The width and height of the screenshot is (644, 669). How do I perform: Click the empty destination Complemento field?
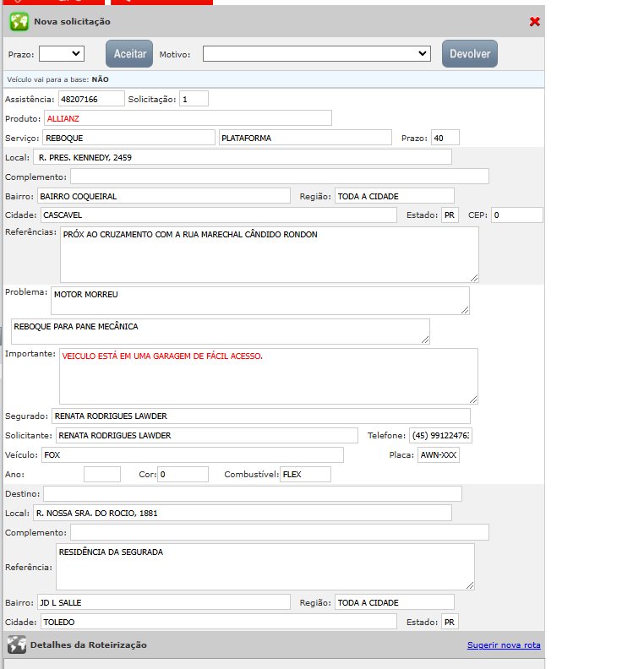tap(280, 532)
